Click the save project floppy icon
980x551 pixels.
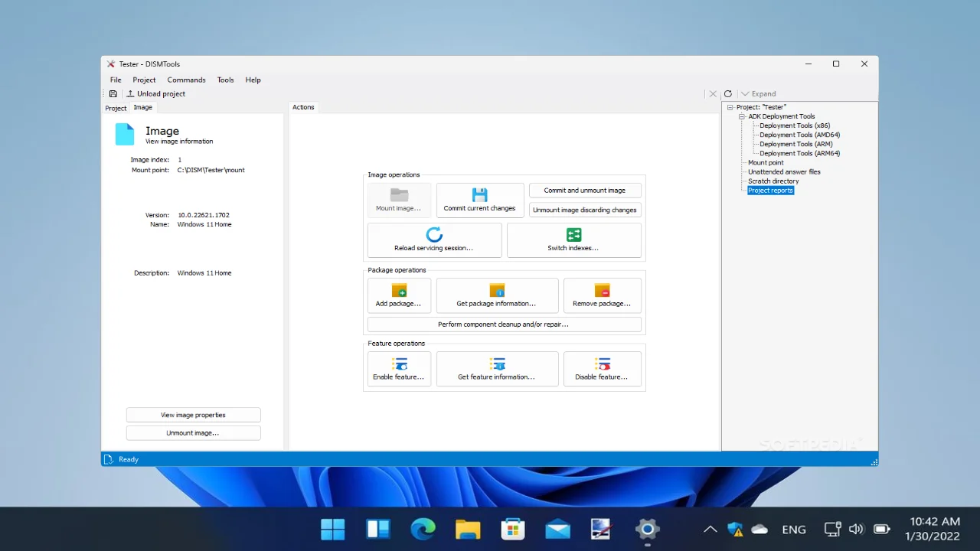pos(113,93)
